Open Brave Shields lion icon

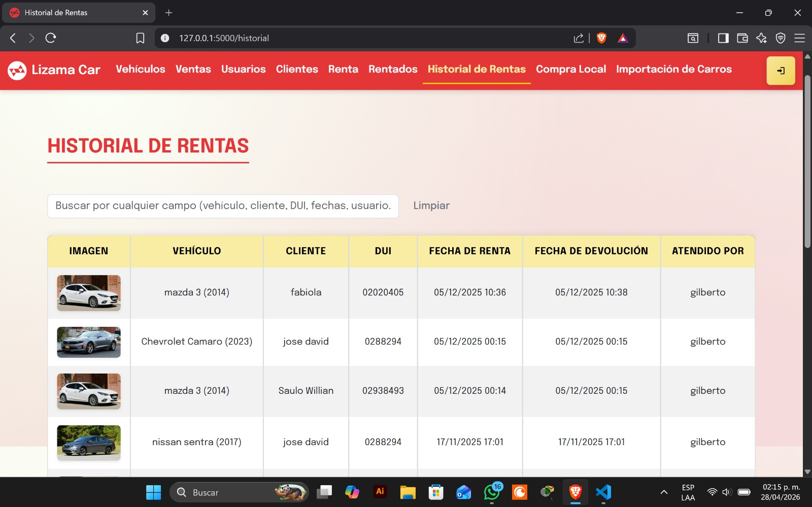[602, 38]
